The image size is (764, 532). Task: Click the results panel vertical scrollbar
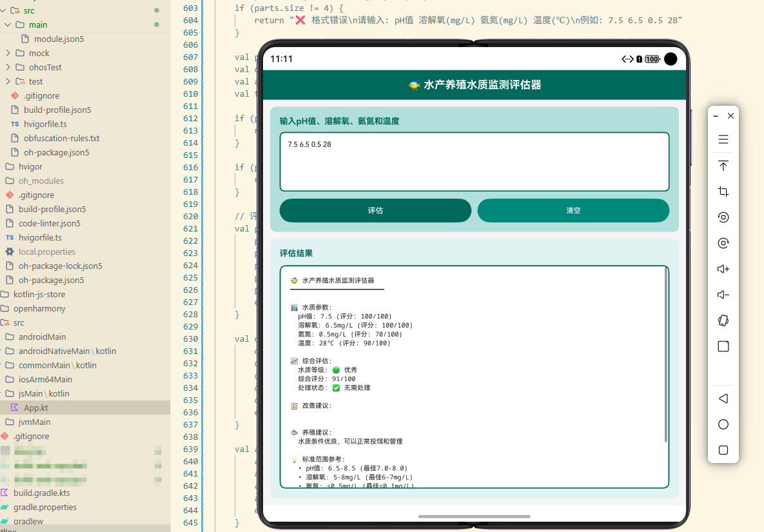(x=665, y=355)
